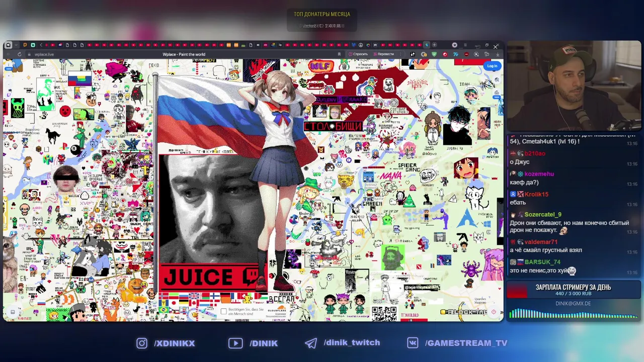The image size is (644, 362).
Task: Click the JUICE banner pixel art
Action: click(x=211, y=277)
